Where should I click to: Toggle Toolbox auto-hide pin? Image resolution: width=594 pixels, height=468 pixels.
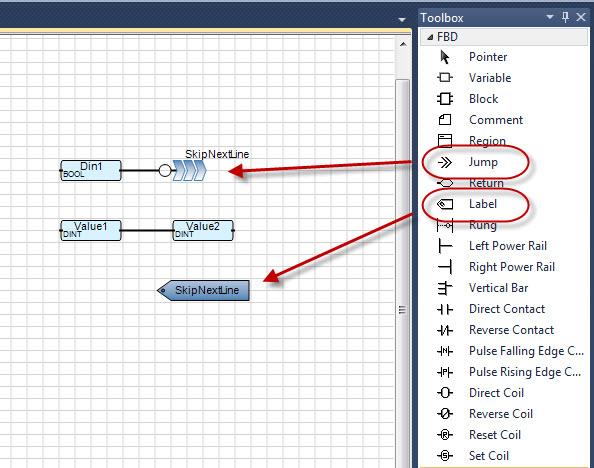(565, 17)
